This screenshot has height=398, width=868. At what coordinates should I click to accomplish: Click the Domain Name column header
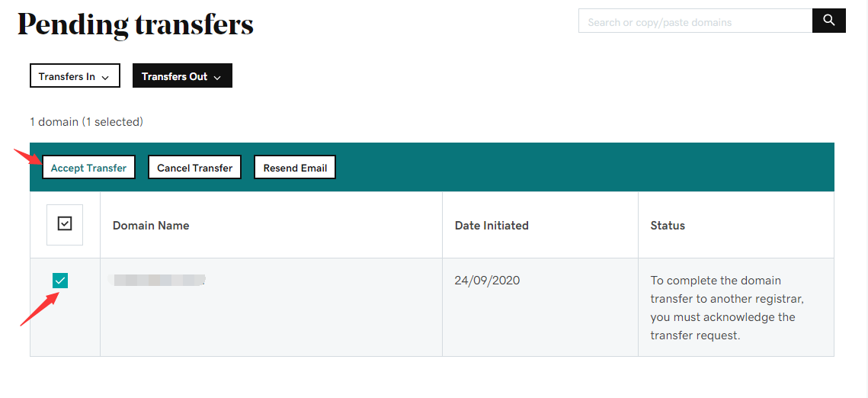tap(151, 226)
